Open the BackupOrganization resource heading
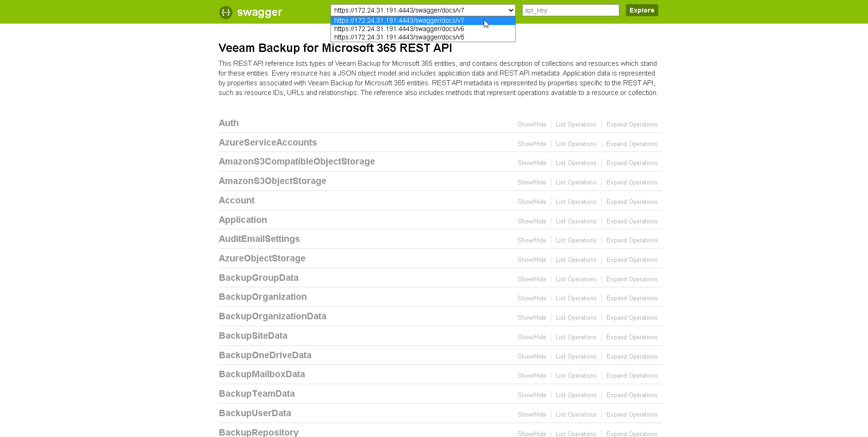Screen dimensions: 868x437 pos(262,297)
